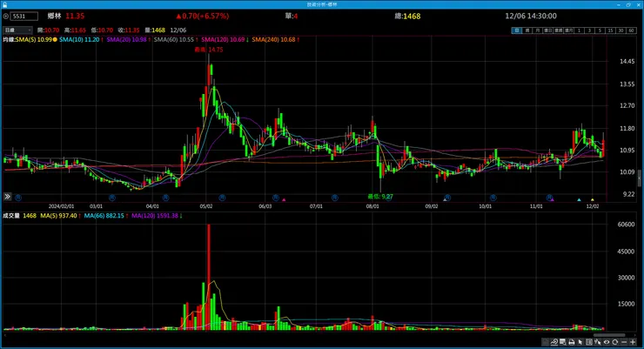Switch to the 週 (weekly) timeframe
The height and width of the screenshot is (349, 644).
tap(527, 30)
